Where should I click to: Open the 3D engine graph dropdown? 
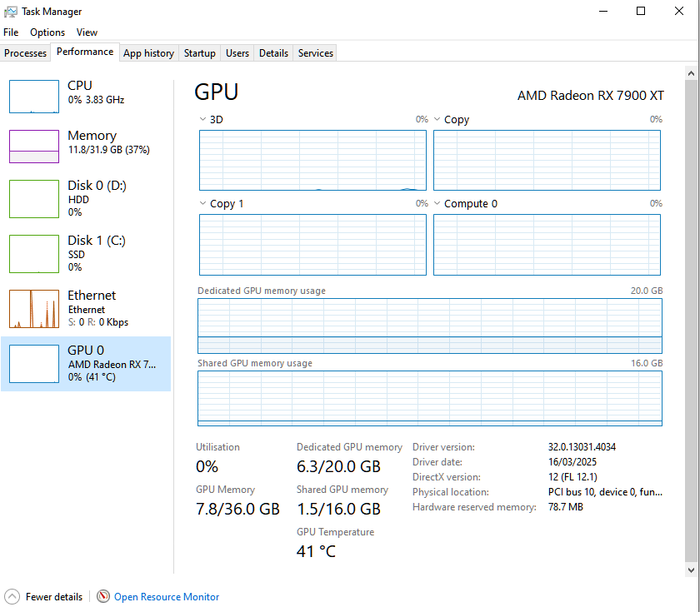202,119
